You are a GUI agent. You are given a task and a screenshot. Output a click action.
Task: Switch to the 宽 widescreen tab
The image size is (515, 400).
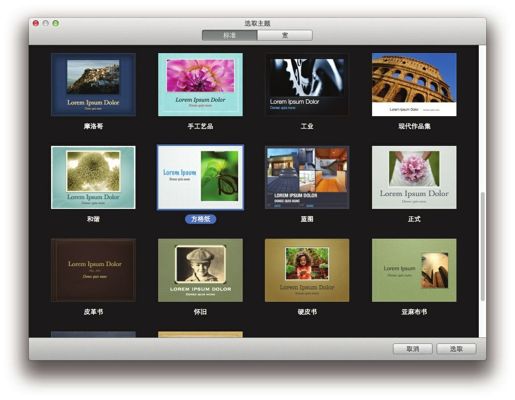pyautogui.click(x=285, y=35)
